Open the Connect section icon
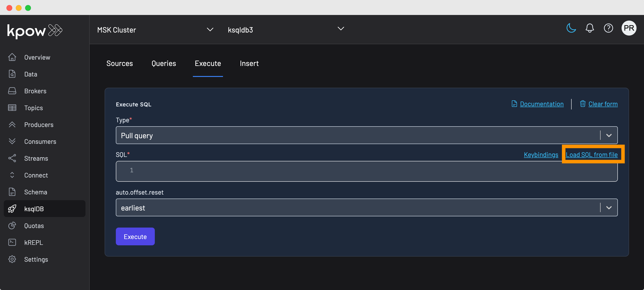The height and width of the screenshot is (290, 644). 12,175
